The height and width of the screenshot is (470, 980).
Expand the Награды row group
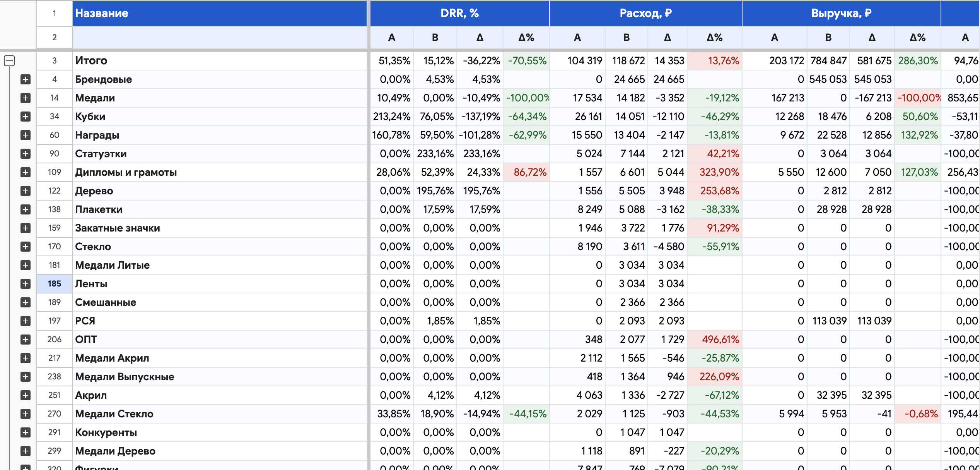[x=26, y=135]
